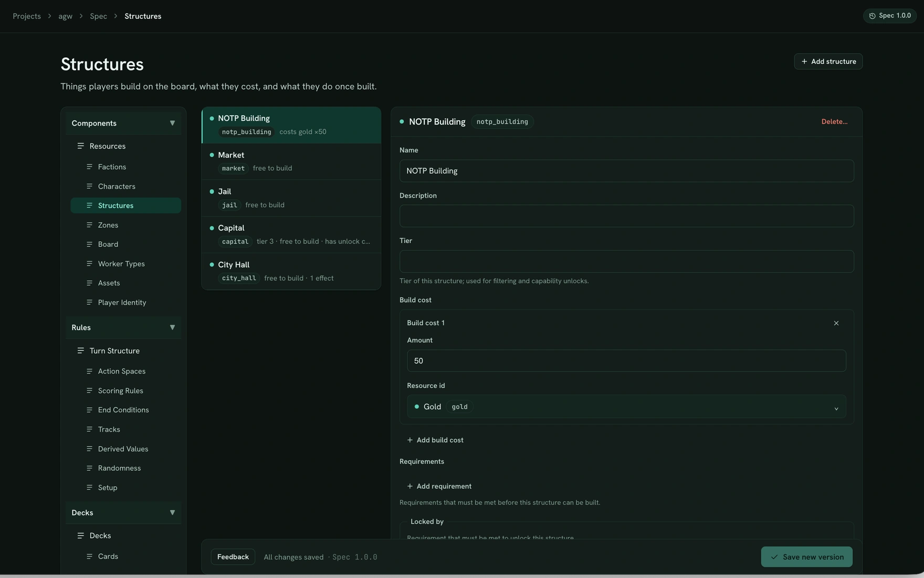Go to agw breadcrumb
924x578 pixels.
(x=65, y=16)
